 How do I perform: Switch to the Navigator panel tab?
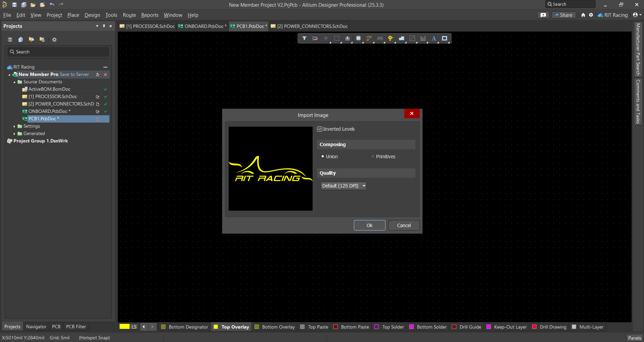coord(36,327)
